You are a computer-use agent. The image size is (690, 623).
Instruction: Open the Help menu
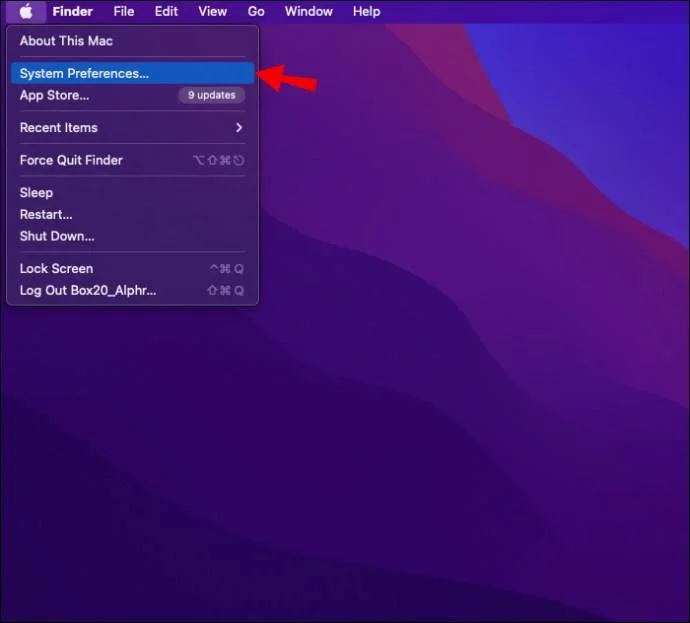click(x=367, y=11)
